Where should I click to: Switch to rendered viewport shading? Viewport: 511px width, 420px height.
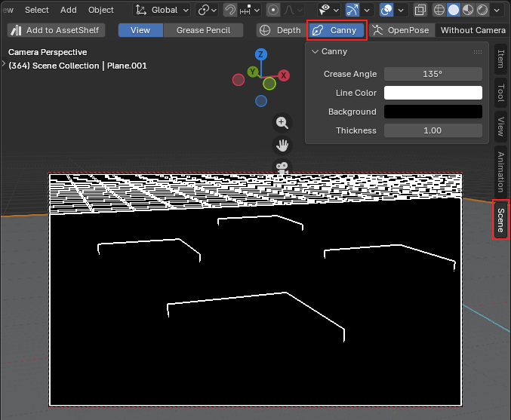pos(482,10)
